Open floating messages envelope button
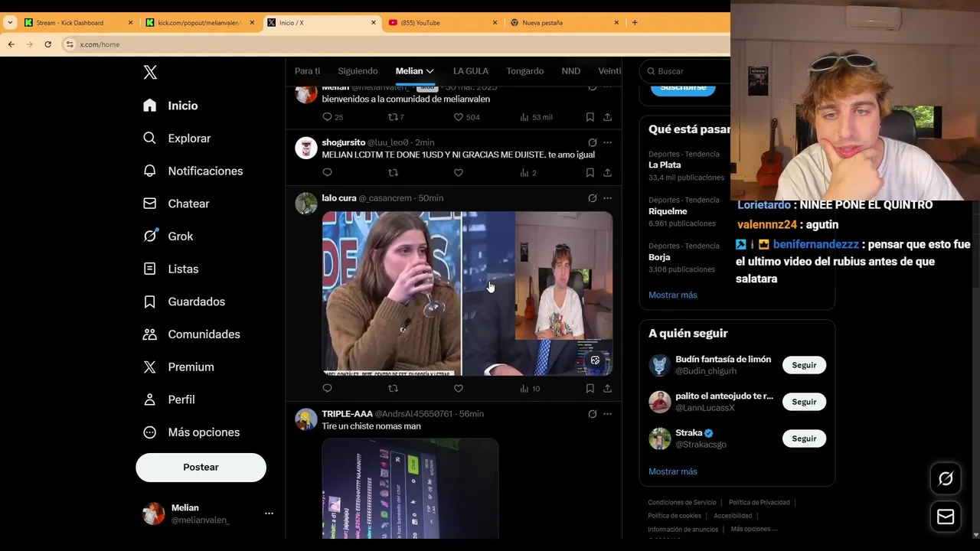Image resolution: width=980 pixels, height=551 pixels. tap(946, 517)
